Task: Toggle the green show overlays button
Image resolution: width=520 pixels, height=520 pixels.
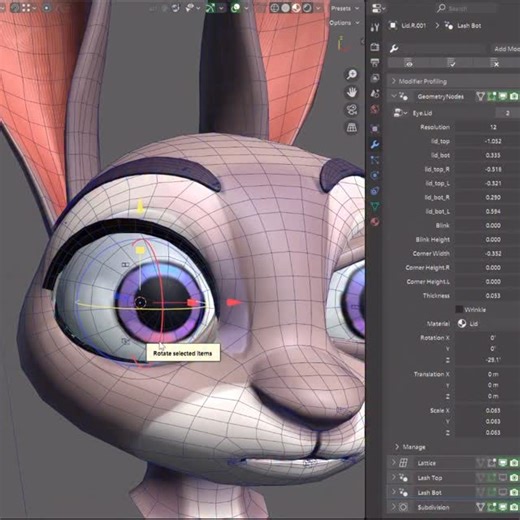Action: [236, 8]
